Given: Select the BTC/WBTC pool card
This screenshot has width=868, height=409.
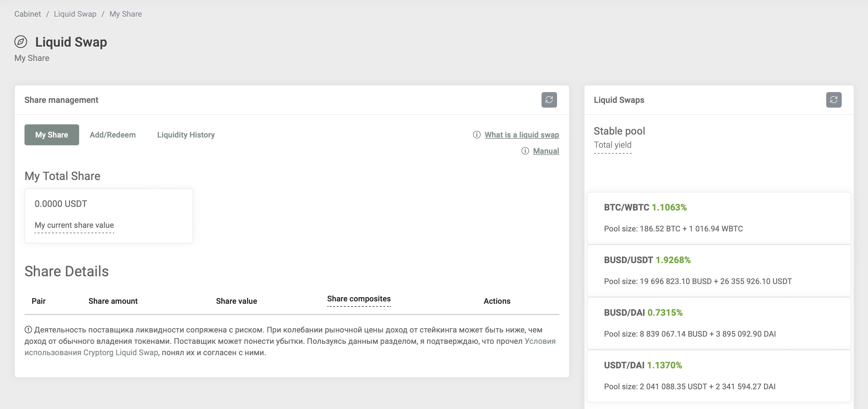Looking at the screenshot, I should pos(719,218).
